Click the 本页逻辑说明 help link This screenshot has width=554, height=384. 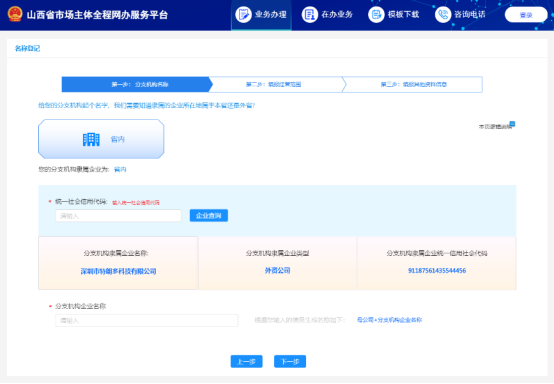pos(495,126)
